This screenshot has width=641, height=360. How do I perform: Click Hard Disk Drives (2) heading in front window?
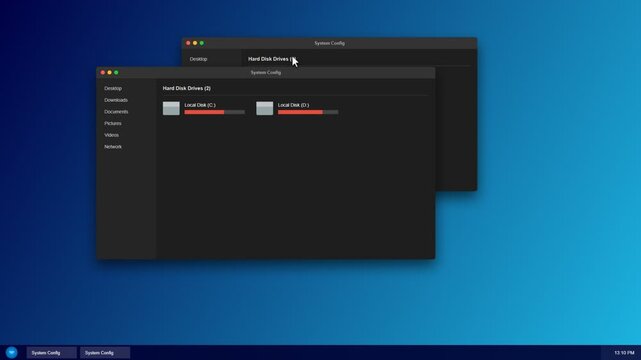pyautogui.click(x=186, y=88)
